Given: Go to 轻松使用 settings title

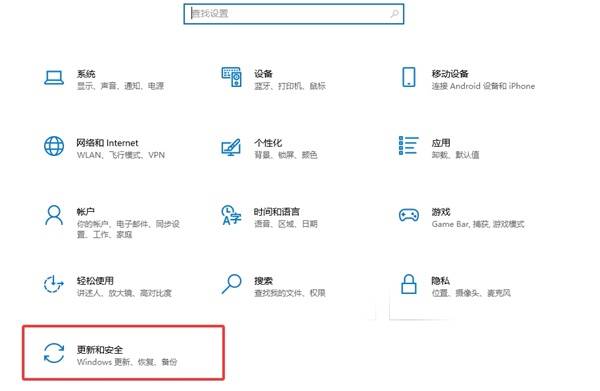Looking at the screenshot, I should [x=95, y=280].
